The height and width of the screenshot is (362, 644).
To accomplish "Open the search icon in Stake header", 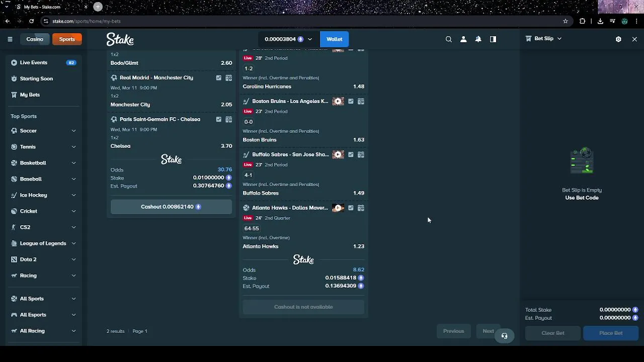I will point(449,39).
